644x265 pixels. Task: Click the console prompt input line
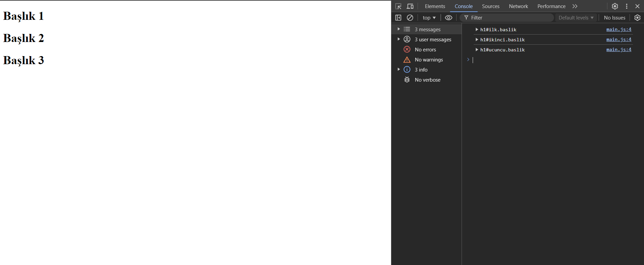point(553,60)
